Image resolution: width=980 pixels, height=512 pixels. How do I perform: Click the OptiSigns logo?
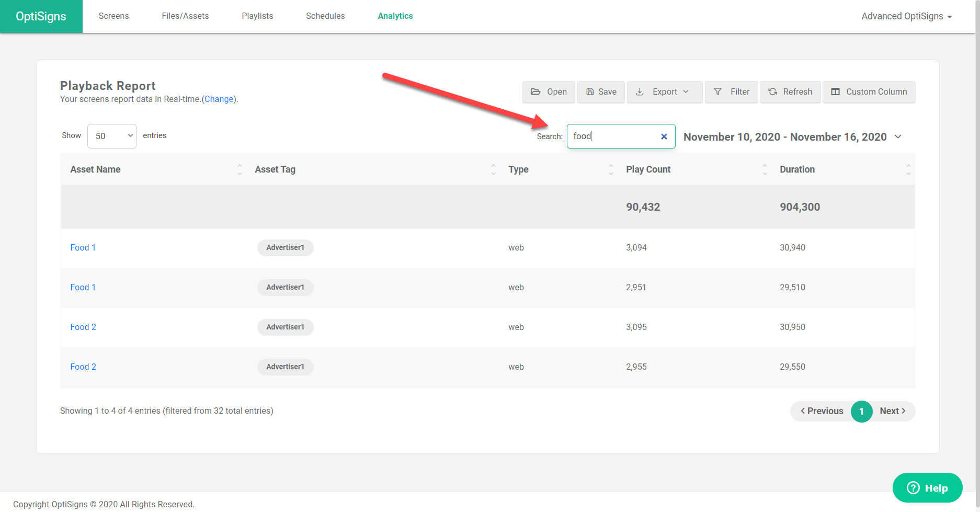[x=41, y=16]
